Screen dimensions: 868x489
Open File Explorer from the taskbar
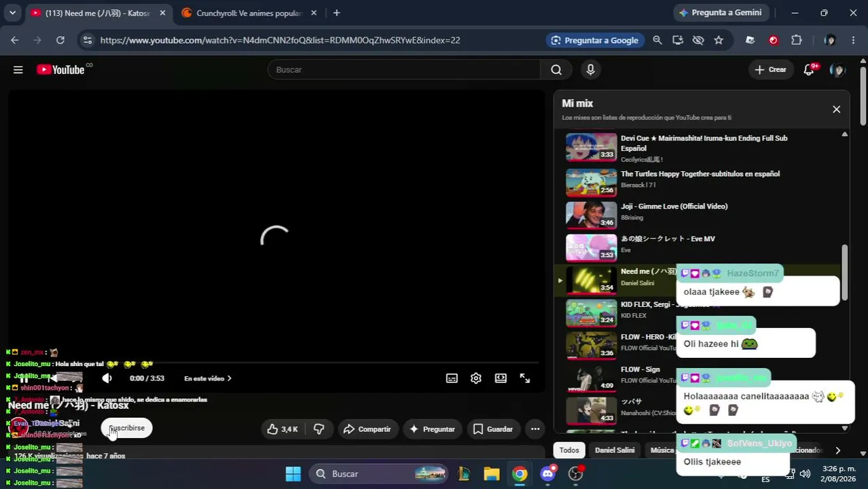pos(492,473)
